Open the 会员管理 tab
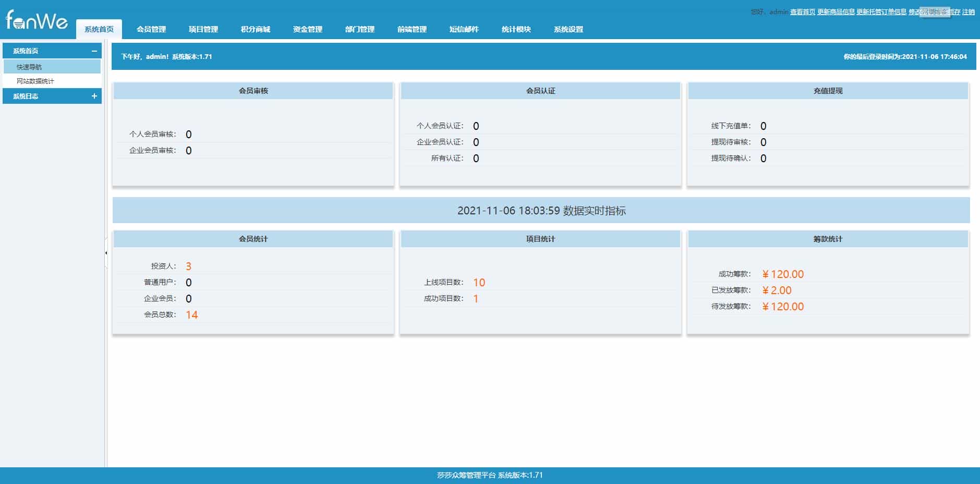 pyautogui.click(x=151, y=29)
